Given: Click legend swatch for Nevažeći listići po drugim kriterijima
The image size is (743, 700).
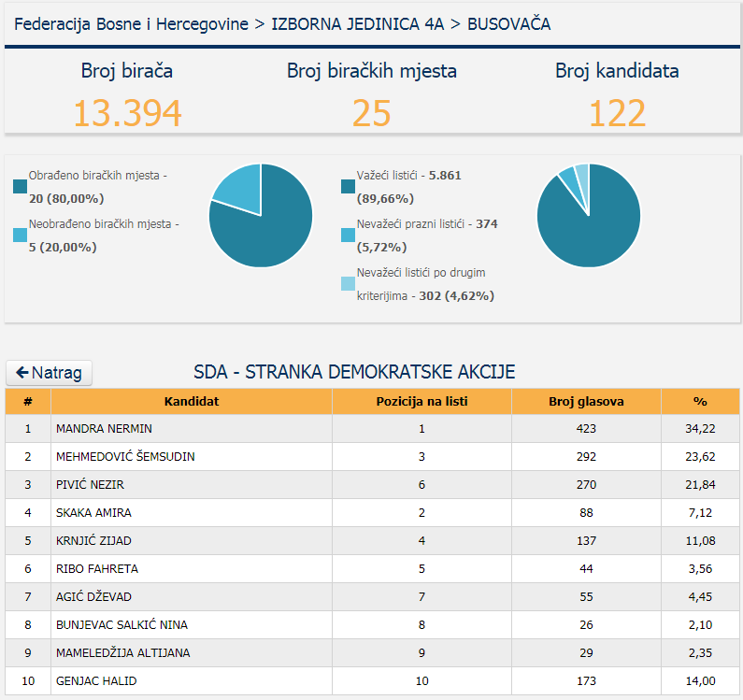Looking at the screenshot, I should tap(348, 284).
